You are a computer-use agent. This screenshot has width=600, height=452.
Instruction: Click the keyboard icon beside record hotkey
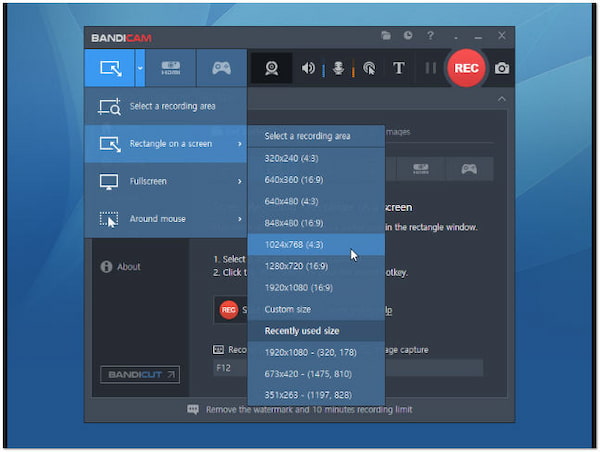coord(218,349)
